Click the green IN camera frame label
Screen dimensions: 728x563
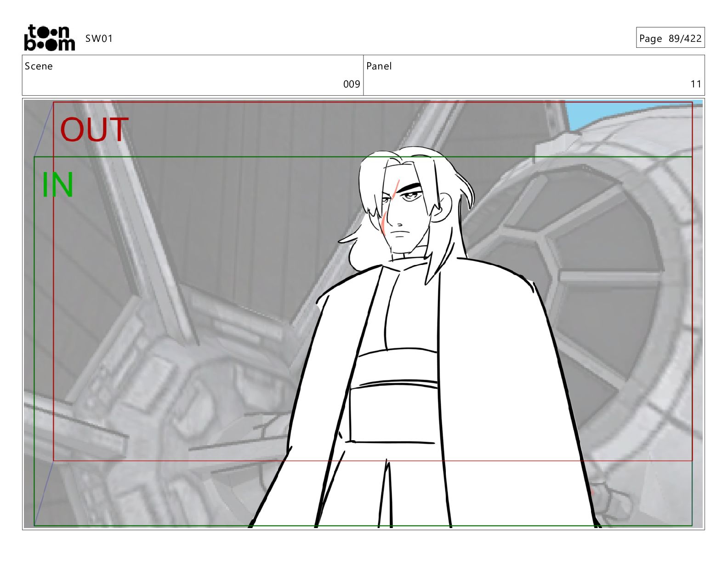point(57,185)
